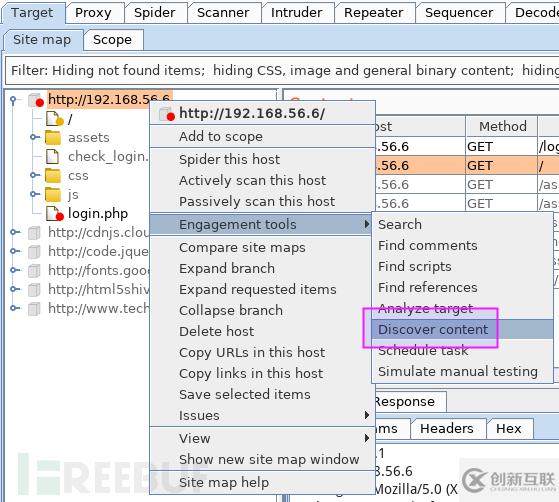Open the Headers tab
The image size is (559, 502).
[447, 429]
